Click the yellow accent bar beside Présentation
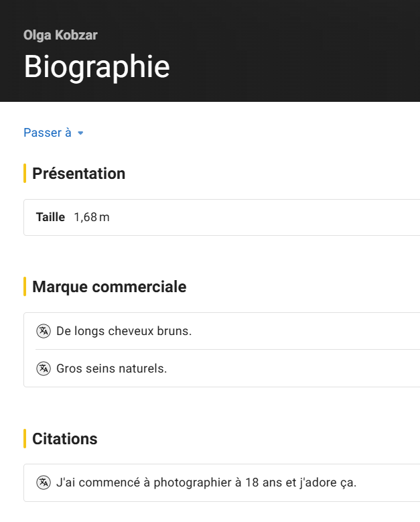420x522 pixels. pyautogui.click(x=25, y=174)
